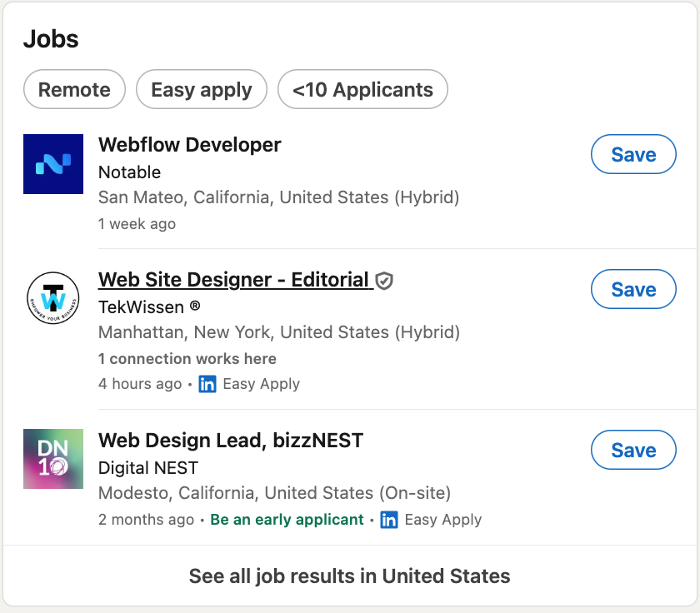Open the TekWissen company logo
Viewport: 700px width, 613px height.
[x=53, y=298]
